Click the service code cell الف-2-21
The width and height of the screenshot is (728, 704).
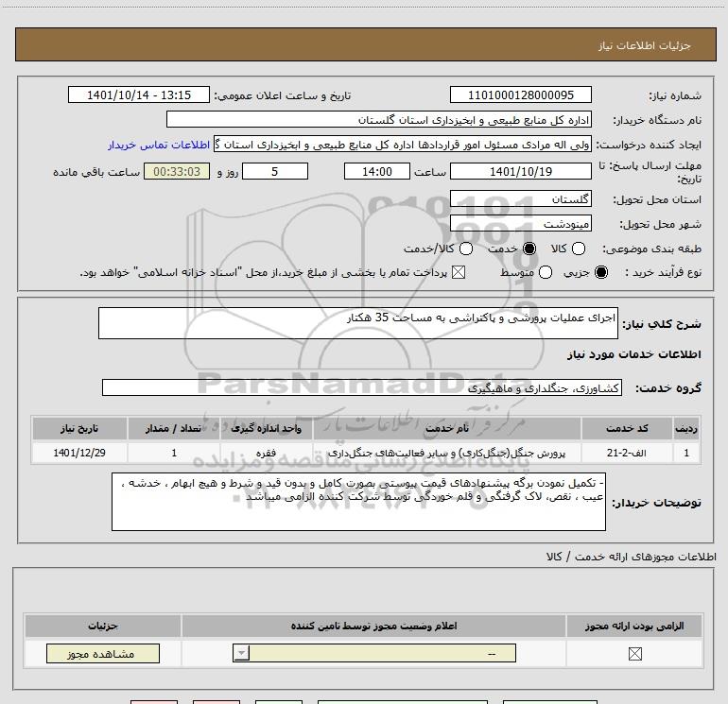(x=627, y=453)
